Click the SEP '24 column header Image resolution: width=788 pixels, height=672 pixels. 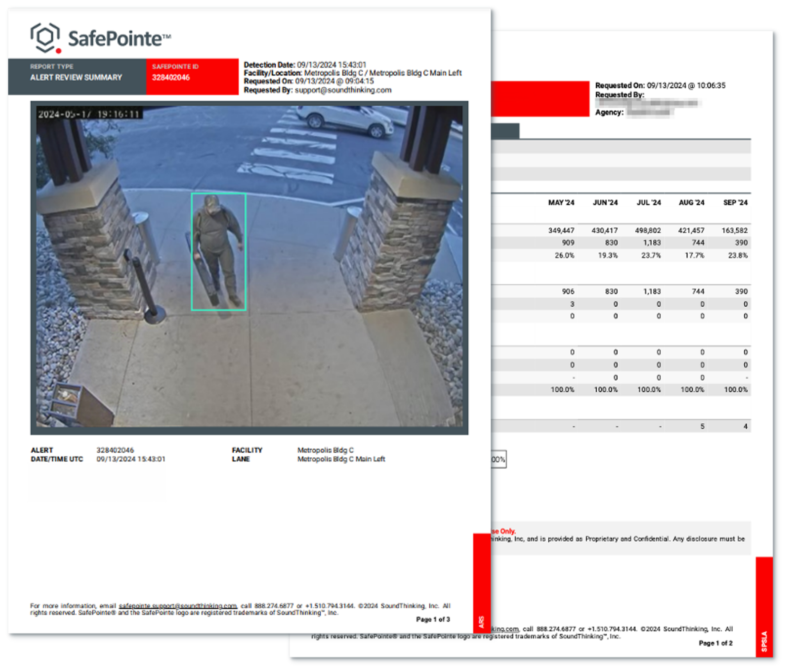click(x=735, y=203)
